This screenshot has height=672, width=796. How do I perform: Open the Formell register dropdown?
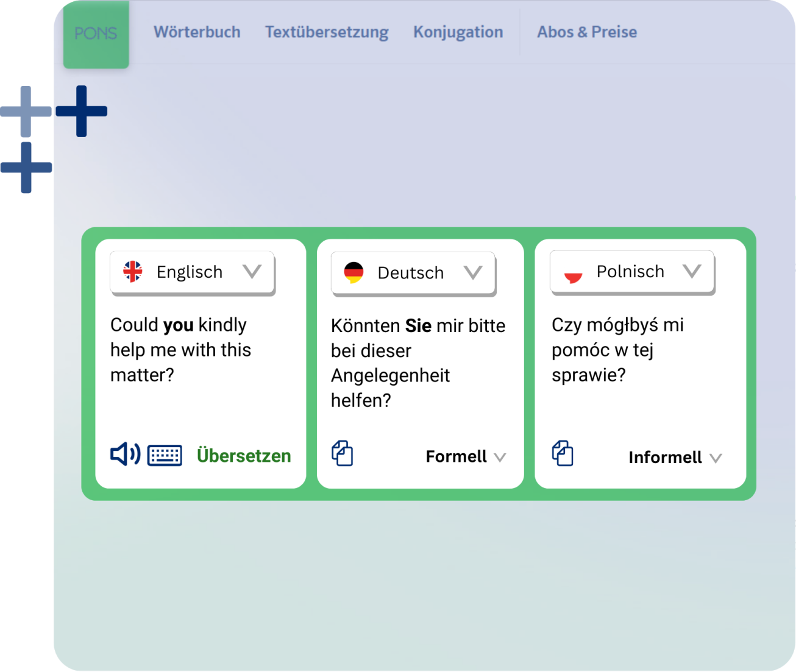[465, 456]
